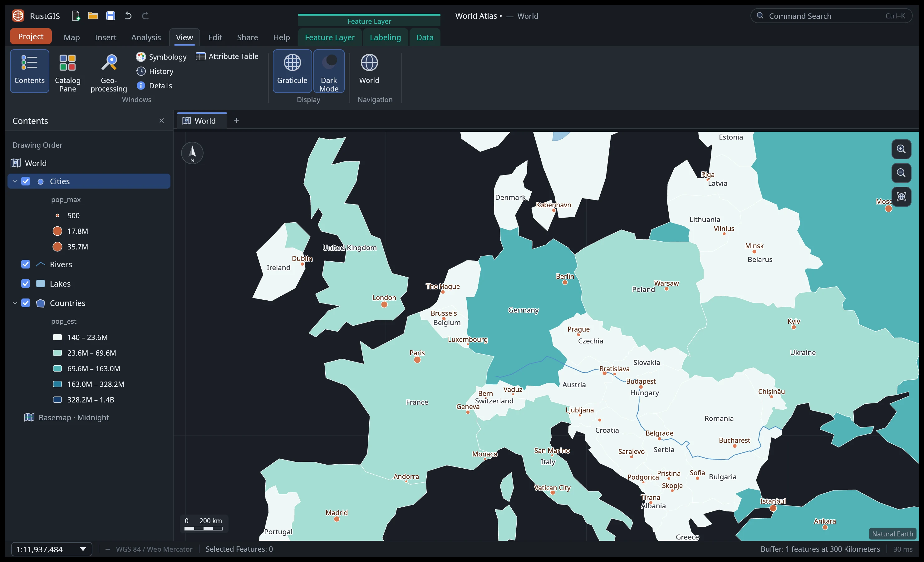Add a new map view tab
The image size is (924, 562).
(236, 121)
